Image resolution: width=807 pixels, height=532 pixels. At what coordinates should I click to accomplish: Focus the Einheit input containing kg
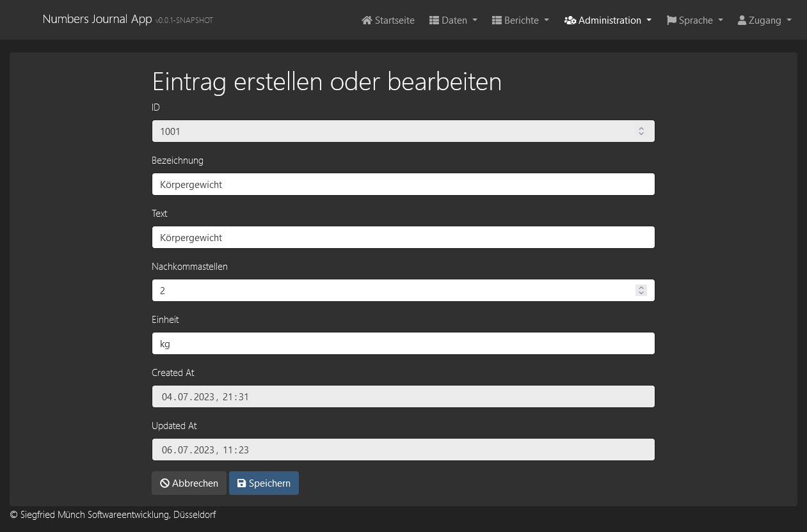point(403,343)
